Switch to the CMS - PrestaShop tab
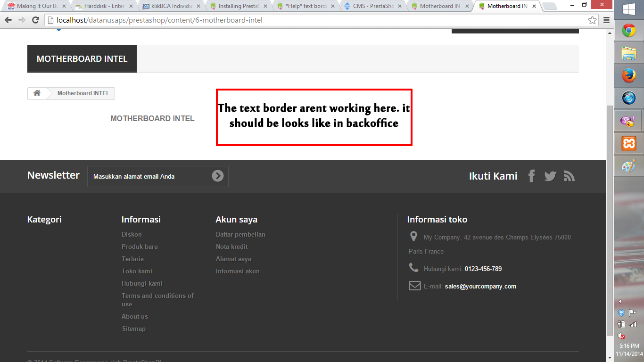This screenshot has height=362, width=644. pos(373,6)
